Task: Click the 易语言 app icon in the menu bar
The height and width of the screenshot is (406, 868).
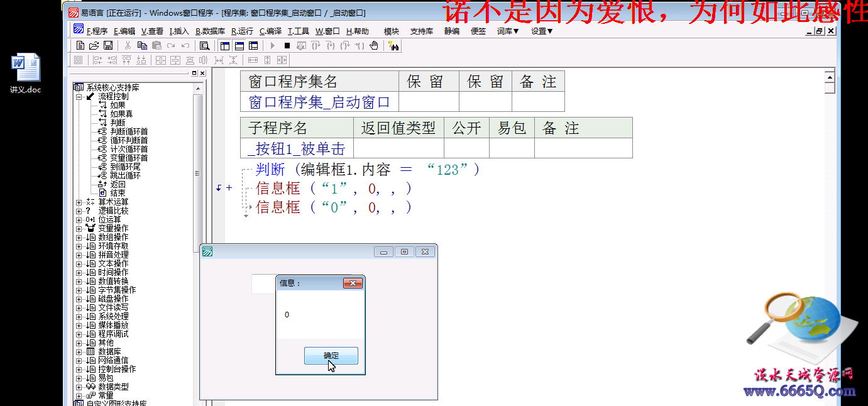Action: (79, 29)
